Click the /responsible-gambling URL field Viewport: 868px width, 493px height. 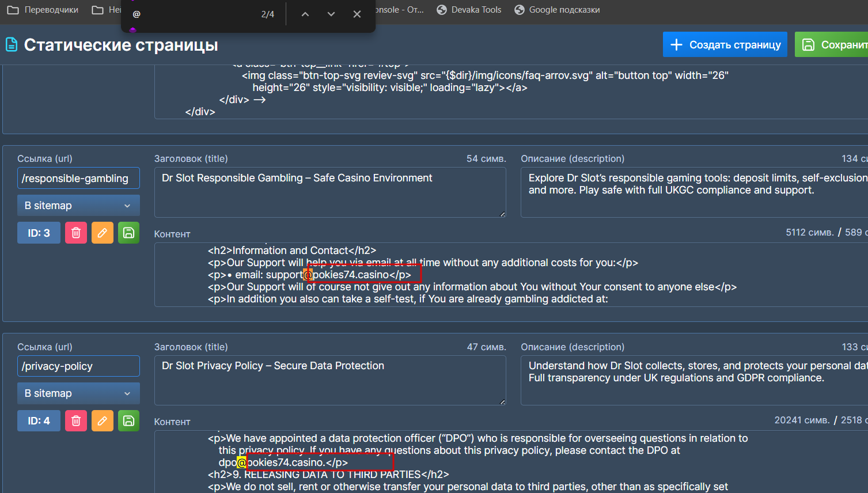(x=78, y=178)
